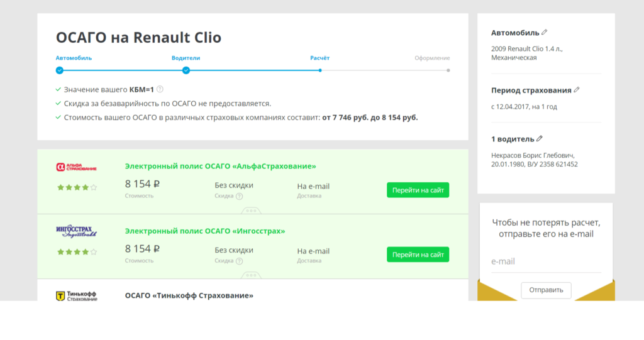Show discount help for Ингосстрах offer
This screenshot has width=644, height=340.
[240, 261]
